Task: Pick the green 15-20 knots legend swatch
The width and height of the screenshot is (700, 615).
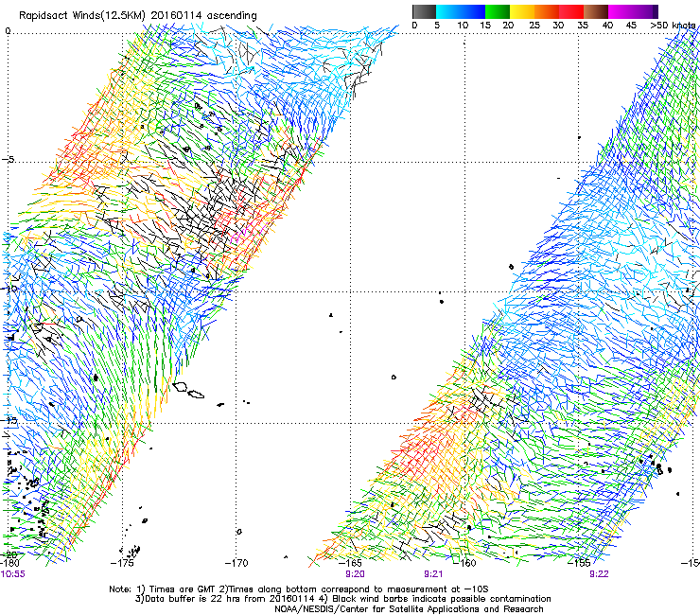Action: click(x=498, y=11)
